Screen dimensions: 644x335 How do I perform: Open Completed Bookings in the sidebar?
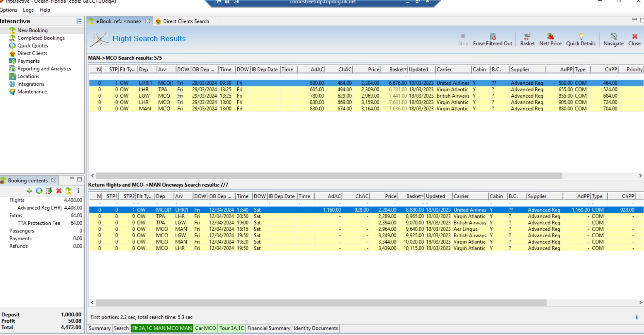[41, 38]
